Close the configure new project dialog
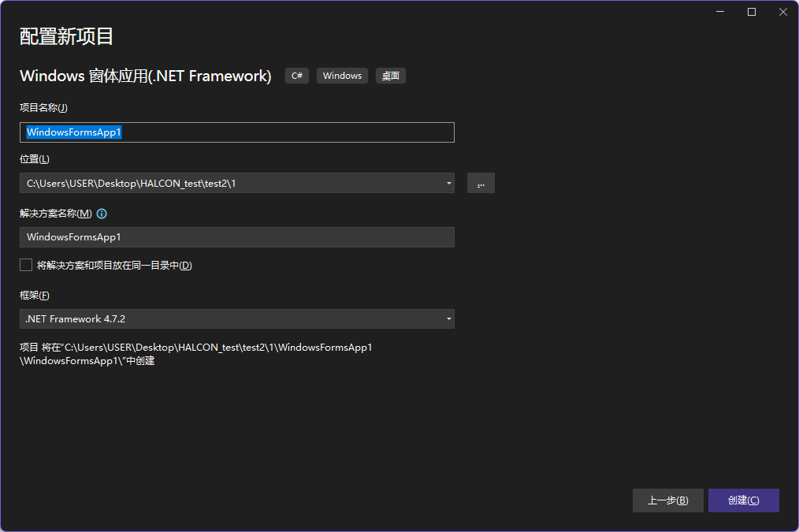This screenshot has width=799, height=532. point(783,12)
